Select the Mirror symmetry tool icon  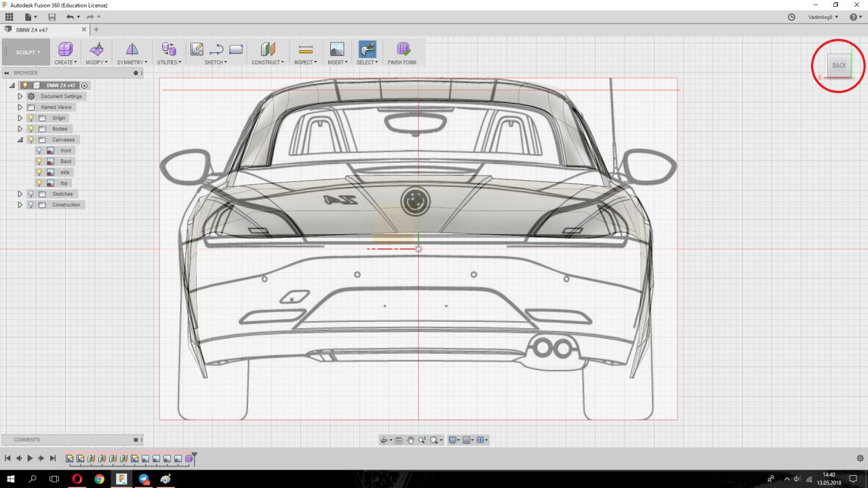coord(132,49)
